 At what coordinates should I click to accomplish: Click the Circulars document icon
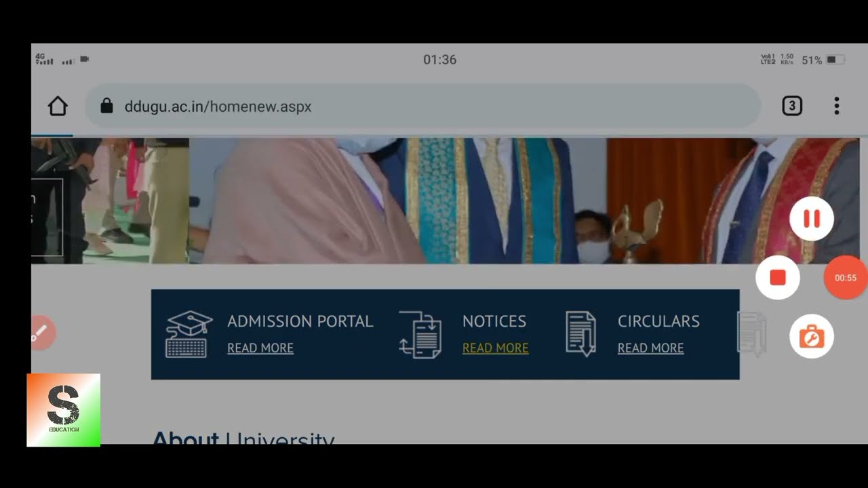tap(580, 333)
